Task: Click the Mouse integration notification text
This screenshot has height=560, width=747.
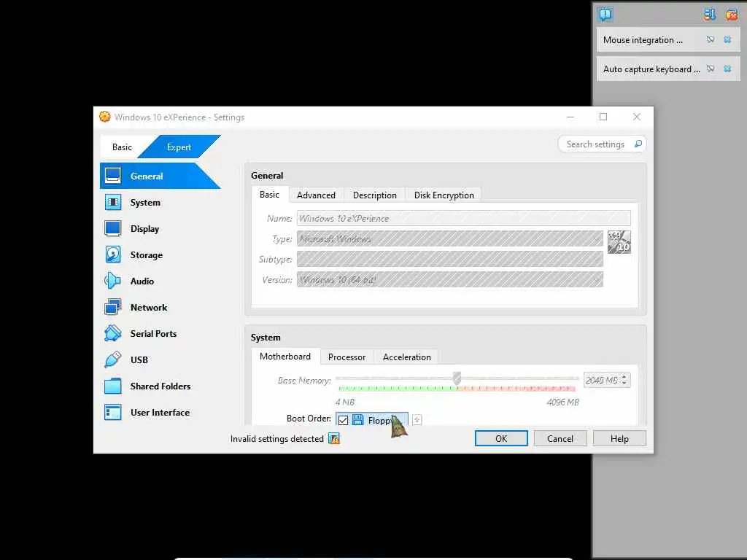Action: pyautogui.click(x=643, y=40)
